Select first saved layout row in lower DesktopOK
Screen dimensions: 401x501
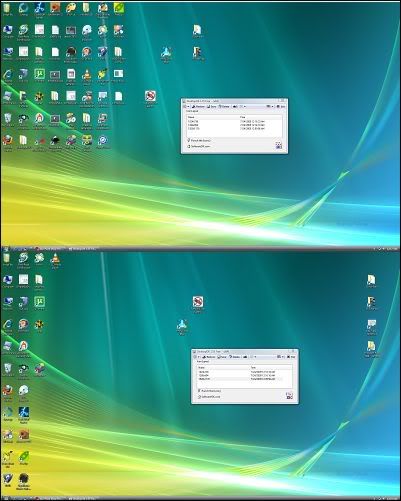pyautogui.click(x=245, y=372)
